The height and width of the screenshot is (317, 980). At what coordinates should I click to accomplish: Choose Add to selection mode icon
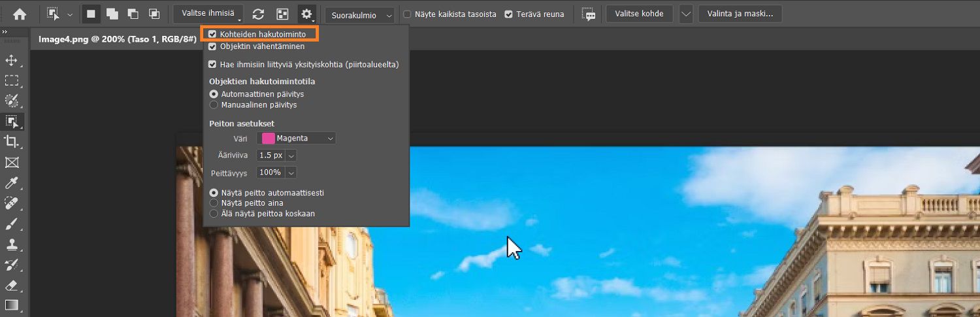click(112, 14)
